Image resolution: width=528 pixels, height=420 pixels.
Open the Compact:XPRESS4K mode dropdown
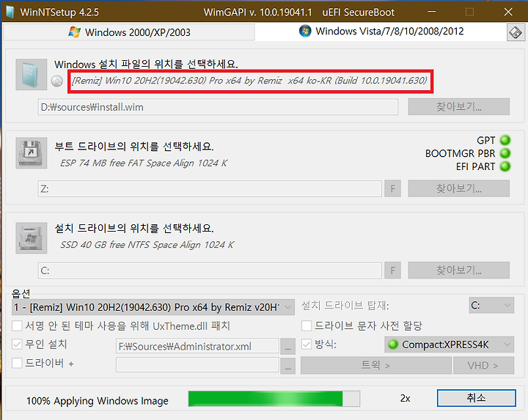450,345
